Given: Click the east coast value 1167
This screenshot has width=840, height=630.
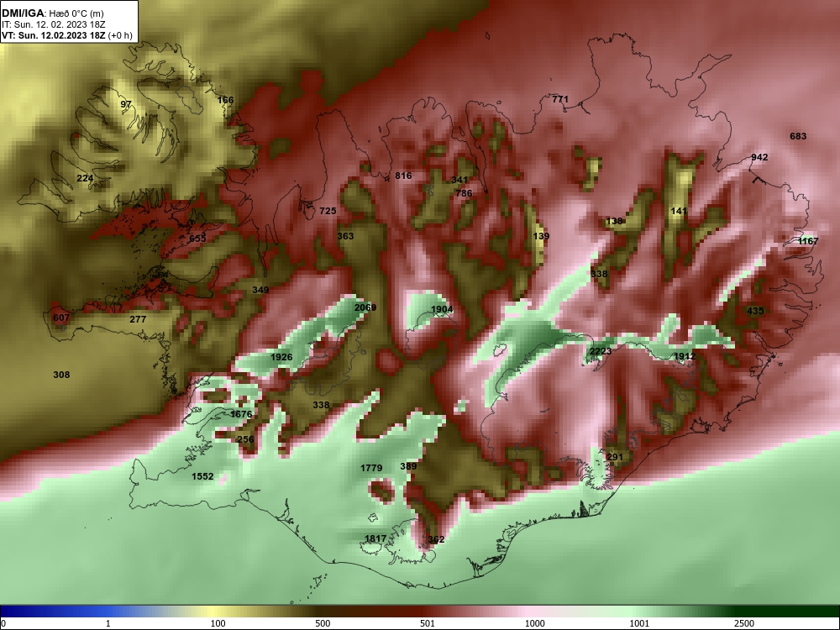Looking at the screenshot, I should click(808, 241).
